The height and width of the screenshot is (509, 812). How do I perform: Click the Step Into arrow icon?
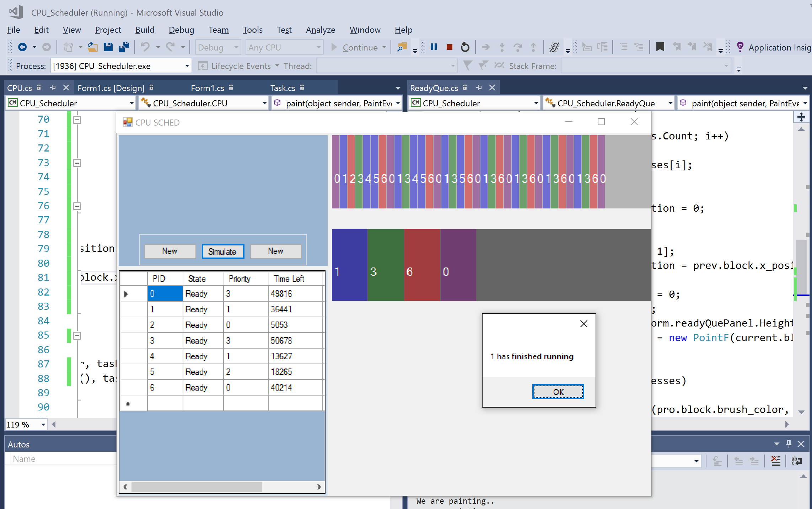(502, 47)
